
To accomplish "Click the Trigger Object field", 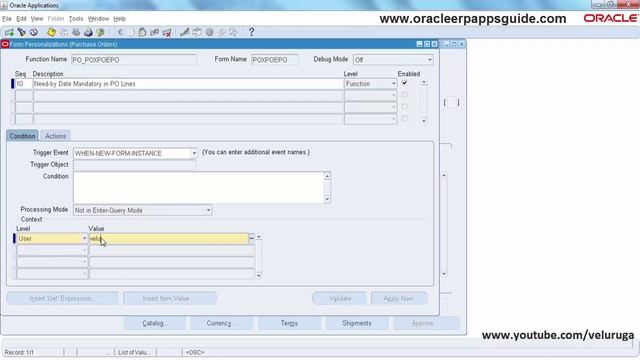I will [x=135, y=164].
